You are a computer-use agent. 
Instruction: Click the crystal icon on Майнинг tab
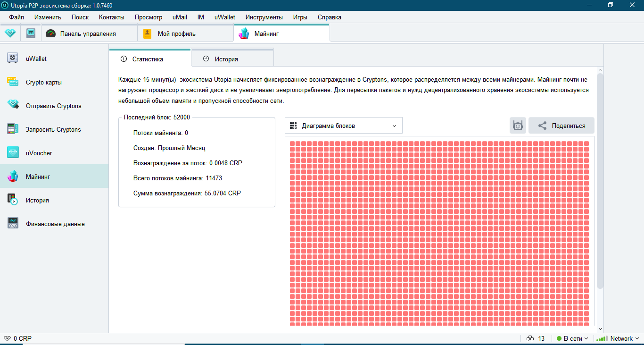244,34
